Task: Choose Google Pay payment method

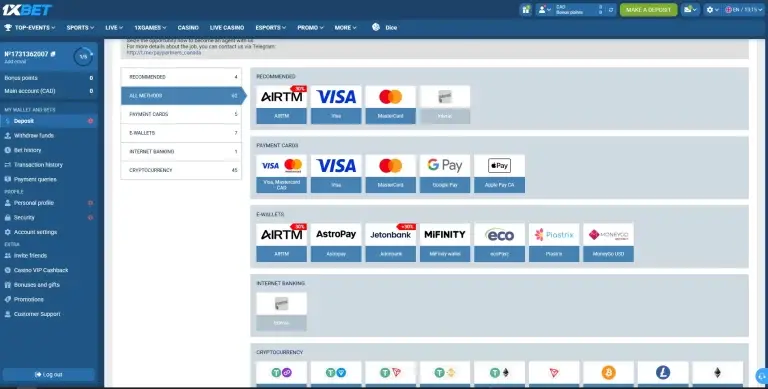Action: click(445, 174)
